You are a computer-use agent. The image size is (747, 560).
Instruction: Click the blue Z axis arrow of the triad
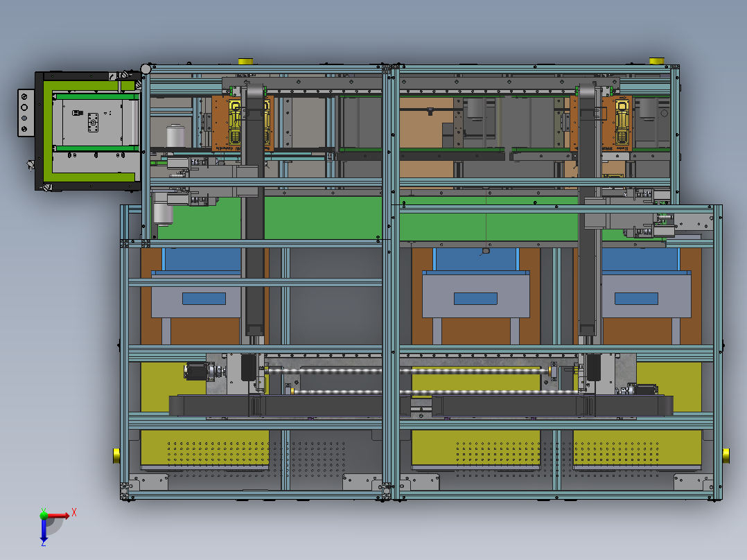(x=44, y=530)
